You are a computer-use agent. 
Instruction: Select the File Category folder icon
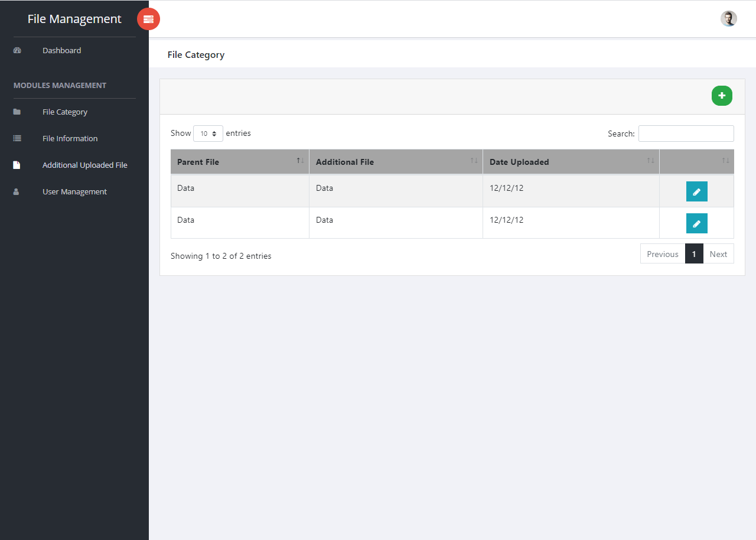click(x=17, y=111)
